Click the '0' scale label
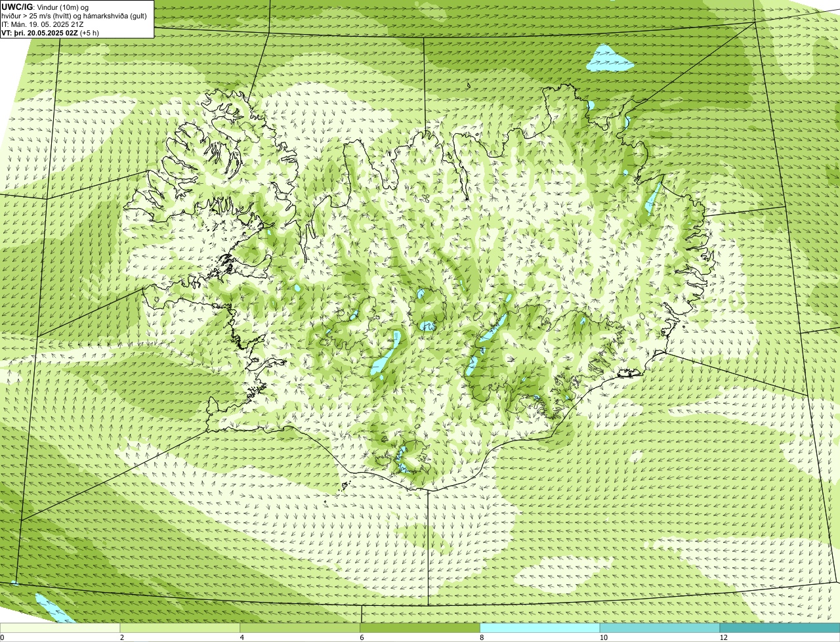The image size is (840, 642). pos(2,637)
